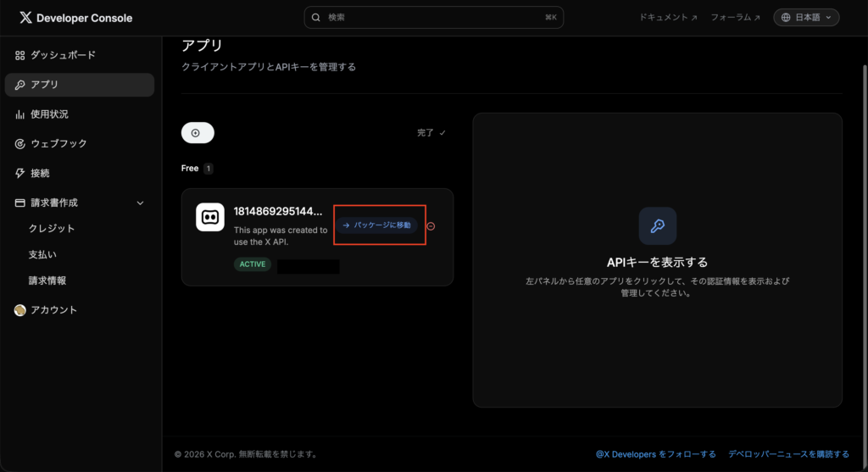Open フォーラム forum link

click(x=735, y=17)
